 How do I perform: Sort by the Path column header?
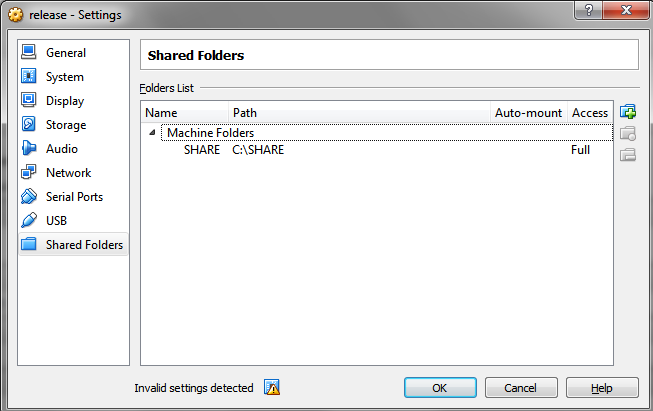[x=359, y=112]
